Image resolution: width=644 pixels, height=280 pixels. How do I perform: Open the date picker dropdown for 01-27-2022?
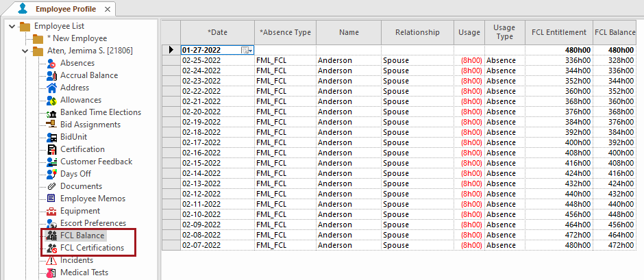247,50
